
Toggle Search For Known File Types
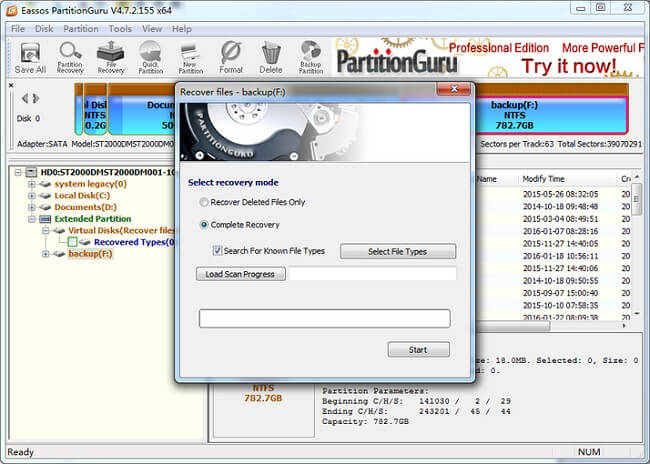pos(217,250)
